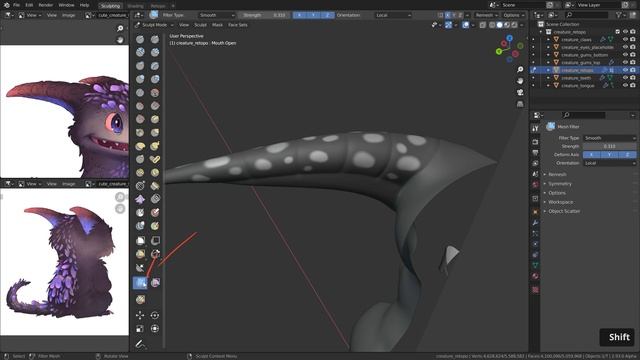Screen dimensions: 640x360
Task: Open the Remesh popover in header
Action: pyautogui.click(x=487, y=15)
